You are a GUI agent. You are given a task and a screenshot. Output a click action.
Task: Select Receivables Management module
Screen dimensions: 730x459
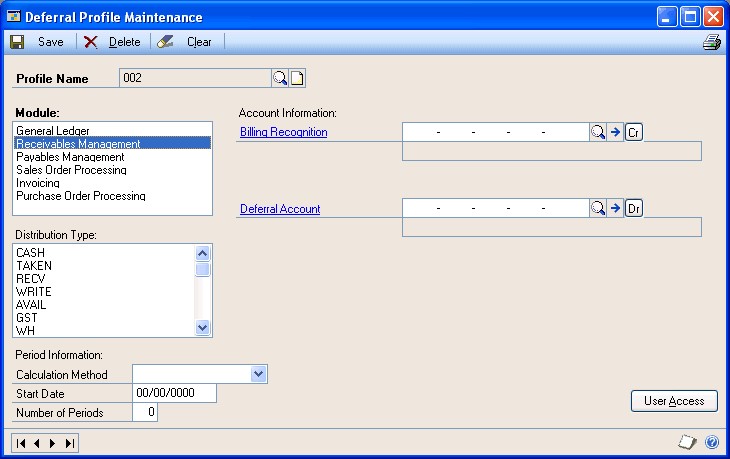pos(112,143)
